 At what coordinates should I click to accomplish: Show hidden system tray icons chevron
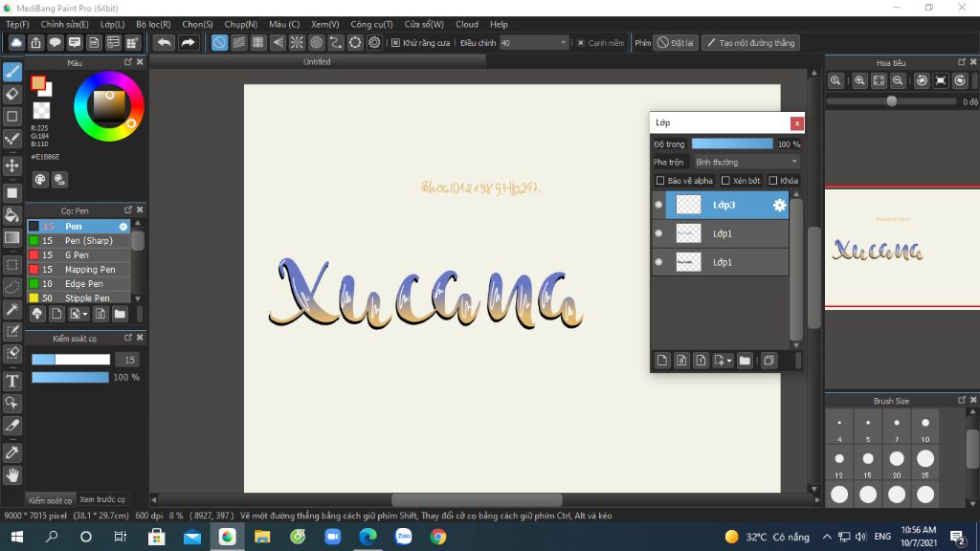point(827,537)
